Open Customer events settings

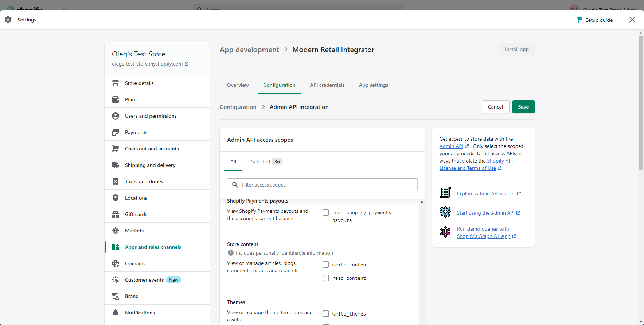[157, 280]
